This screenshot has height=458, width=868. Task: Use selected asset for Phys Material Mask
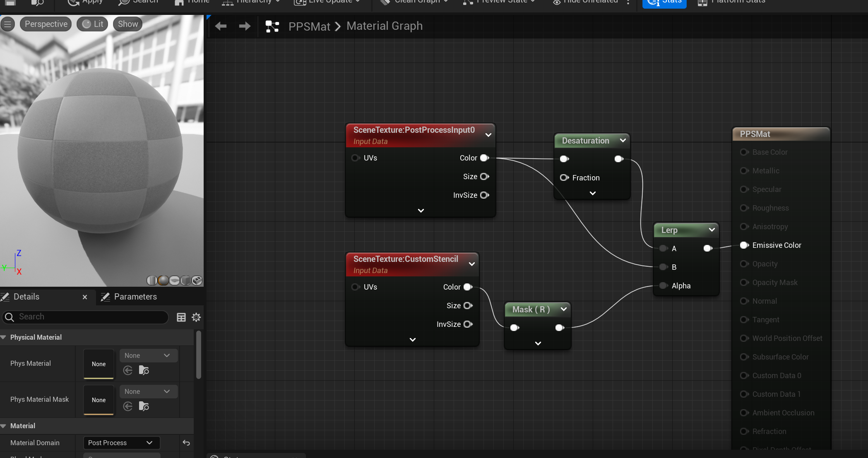click(x=128, y=406)
